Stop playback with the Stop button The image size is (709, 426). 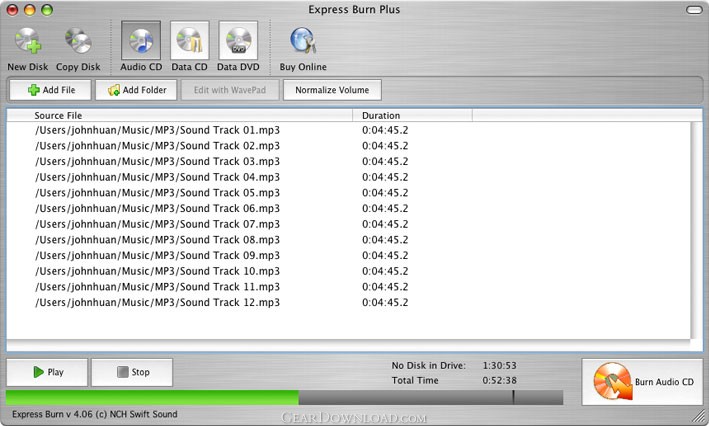point(132,372)
